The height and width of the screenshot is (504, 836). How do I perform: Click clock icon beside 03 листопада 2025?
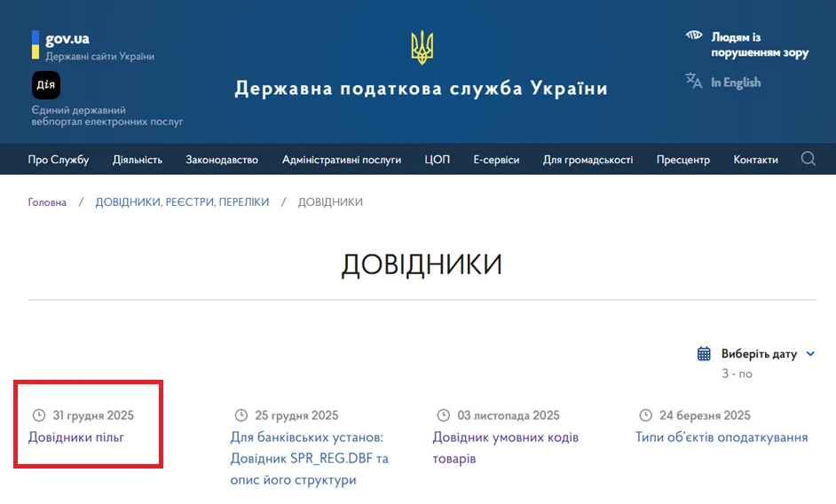[444, 415]
